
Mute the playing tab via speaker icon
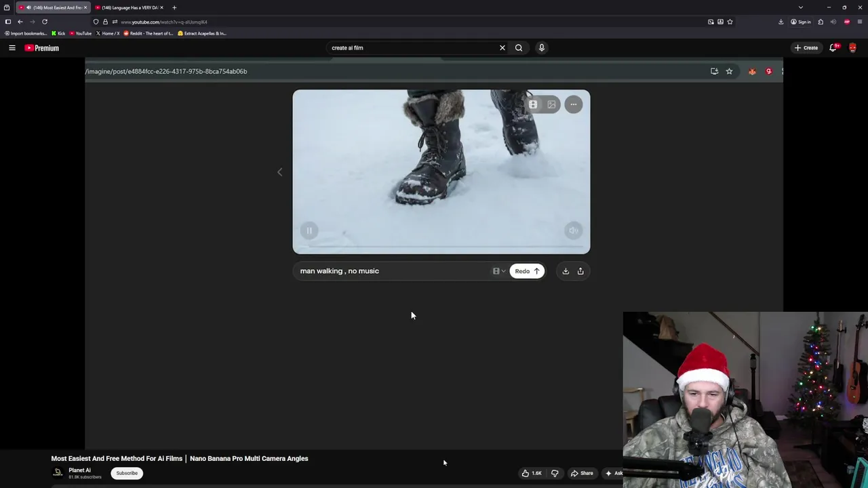click(x=28, y=7)
